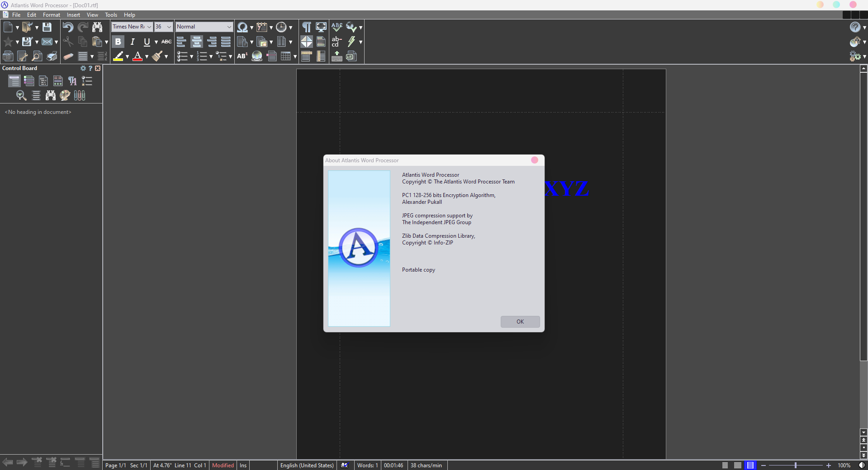Click the Ins insert mode indicator
The height and width of the screenshot is (470, 868).
(243, 465)
